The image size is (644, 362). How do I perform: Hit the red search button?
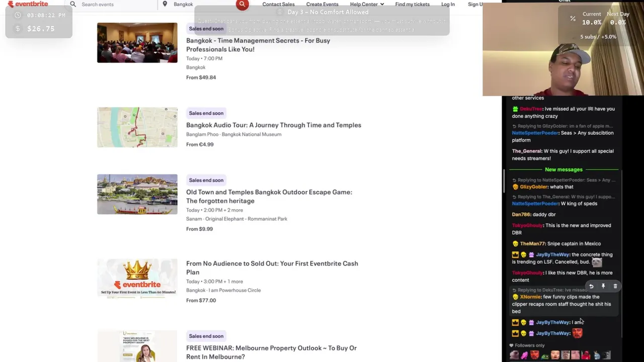[242, 5]
